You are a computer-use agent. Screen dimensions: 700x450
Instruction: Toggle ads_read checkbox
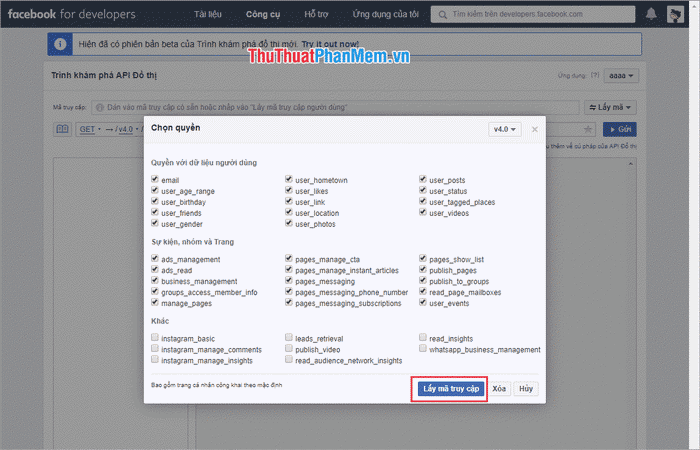point(155,269)
